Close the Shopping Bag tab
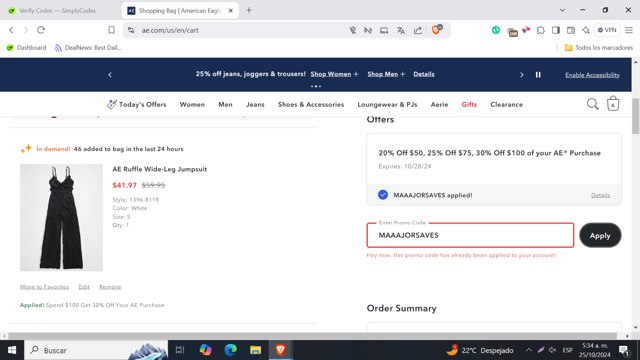This screenshot has height=360, width=640. pos(231,11)
